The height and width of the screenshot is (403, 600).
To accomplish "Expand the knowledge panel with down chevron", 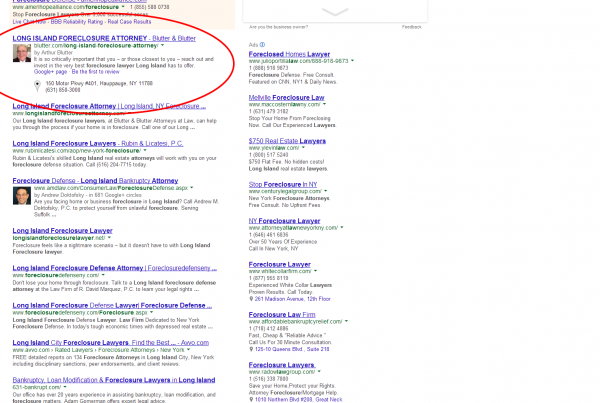I will (x=335, y=12).
